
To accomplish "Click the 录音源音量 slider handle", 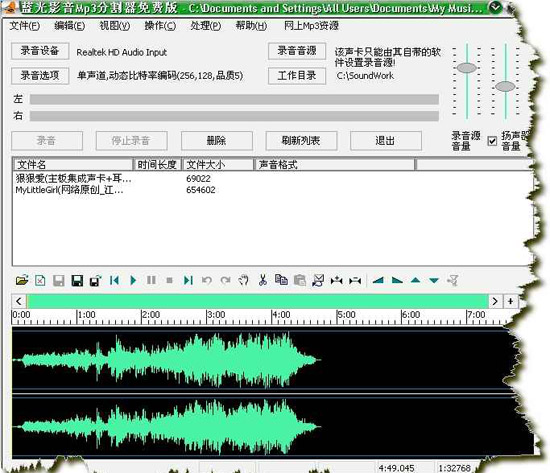I will point(467,67).
